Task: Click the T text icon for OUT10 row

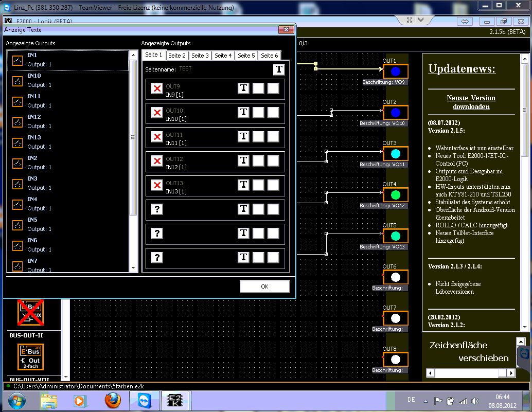Action: click(243, 112)
